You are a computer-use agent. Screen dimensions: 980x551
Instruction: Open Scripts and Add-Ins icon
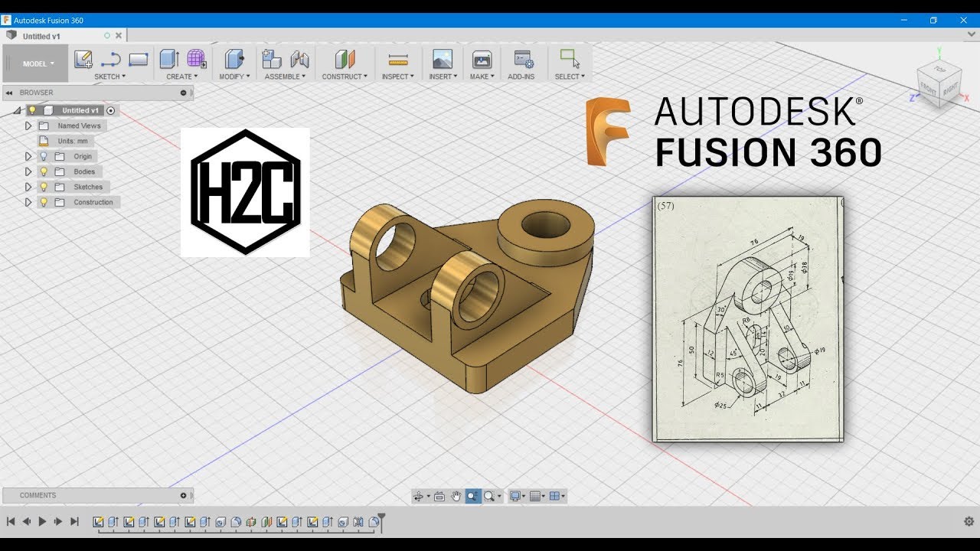pos(524,59)
